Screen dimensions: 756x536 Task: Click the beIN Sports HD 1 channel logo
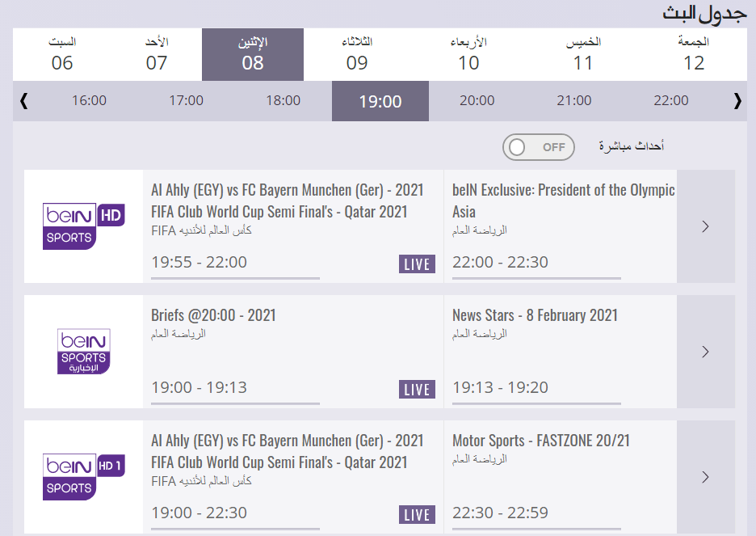click(83, 477)
